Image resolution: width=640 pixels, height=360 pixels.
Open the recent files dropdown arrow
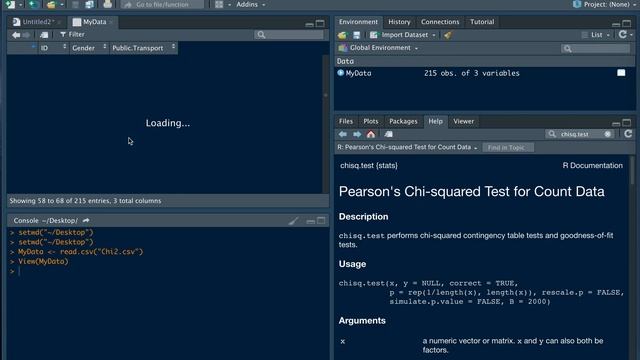[62, 4]
